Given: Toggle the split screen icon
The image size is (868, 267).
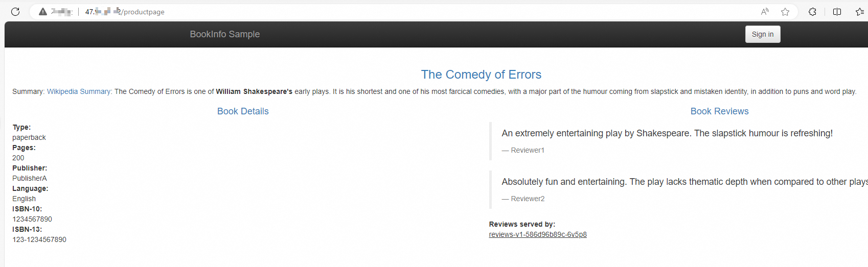Looking at the screenshot, I should (x=837, y=12).
